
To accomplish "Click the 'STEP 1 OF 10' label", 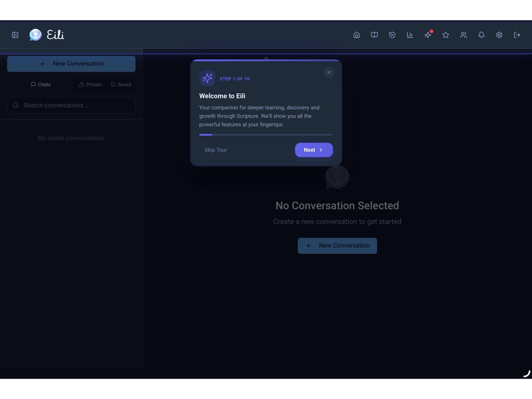I will (234, 79).
